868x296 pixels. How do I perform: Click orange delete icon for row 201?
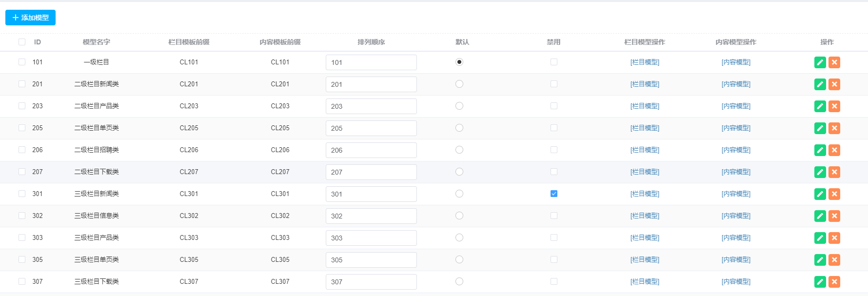point(834,84)
